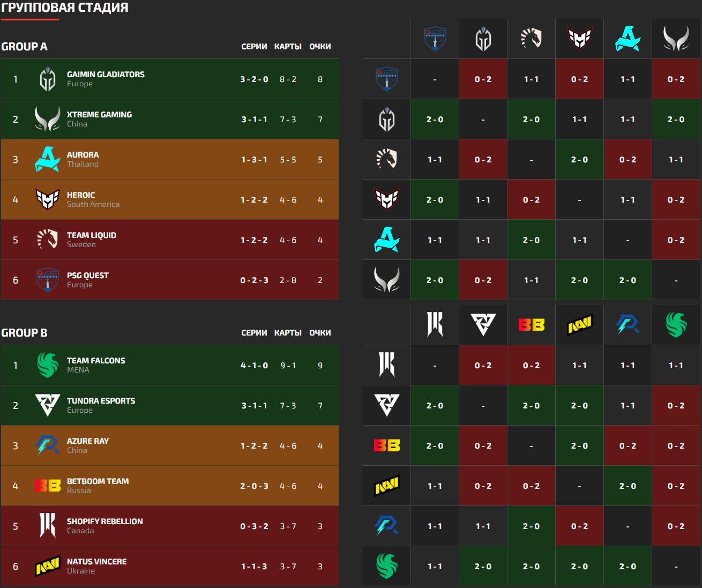702x588 pixels.
Task: Click BetBoom logo in crosstable row header
Action: (x=386, y=445)
